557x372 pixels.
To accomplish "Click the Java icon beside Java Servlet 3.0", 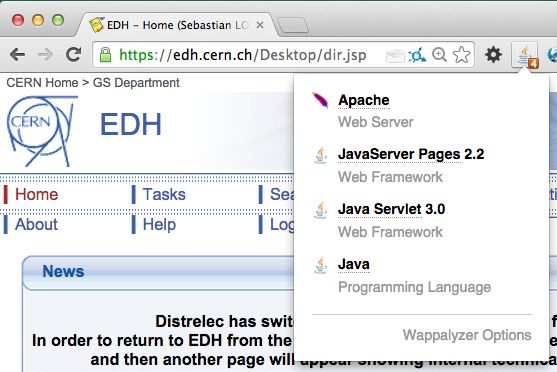I will [320, 210].
